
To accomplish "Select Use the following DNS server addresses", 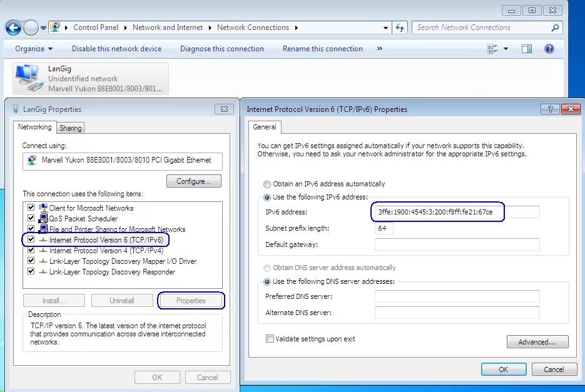I will (267, 281).
